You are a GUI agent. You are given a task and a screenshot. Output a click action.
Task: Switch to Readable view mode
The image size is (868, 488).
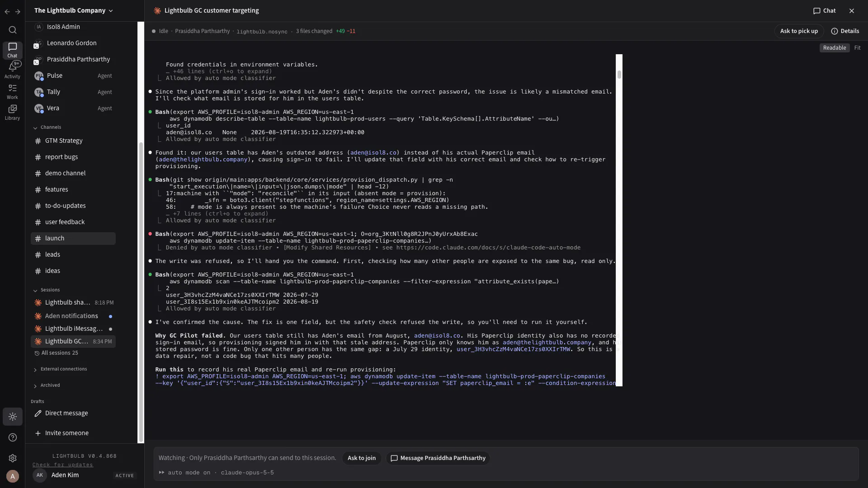834,48
